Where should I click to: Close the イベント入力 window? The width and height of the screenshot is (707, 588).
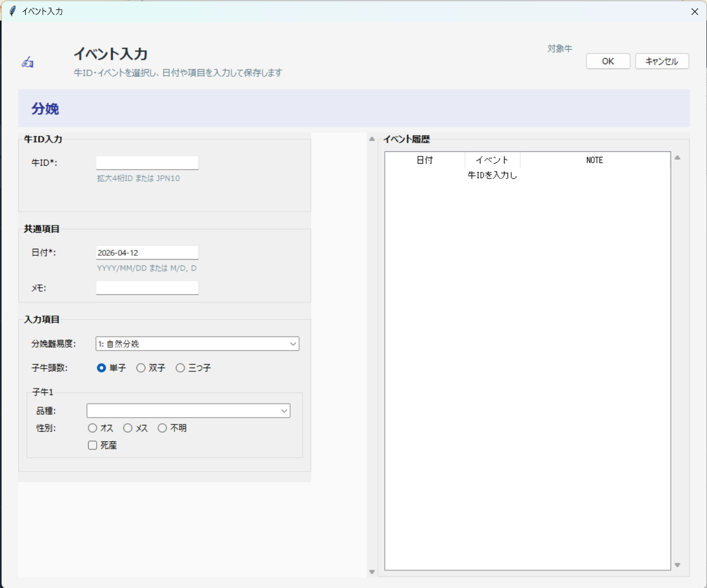tap(695, 11)
